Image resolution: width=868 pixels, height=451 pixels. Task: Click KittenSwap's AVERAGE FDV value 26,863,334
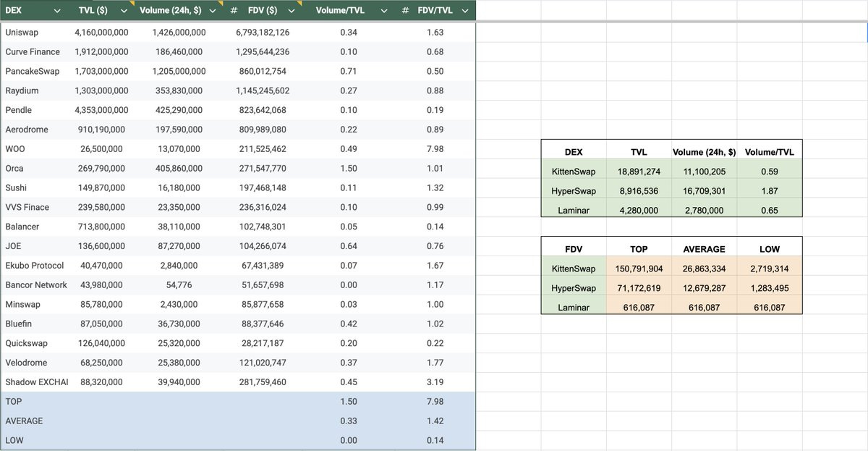point(704,269)
